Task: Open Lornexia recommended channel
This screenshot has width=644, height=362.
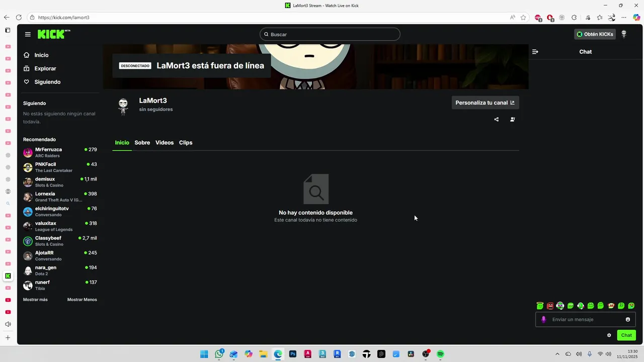Action: click(60, 197)
